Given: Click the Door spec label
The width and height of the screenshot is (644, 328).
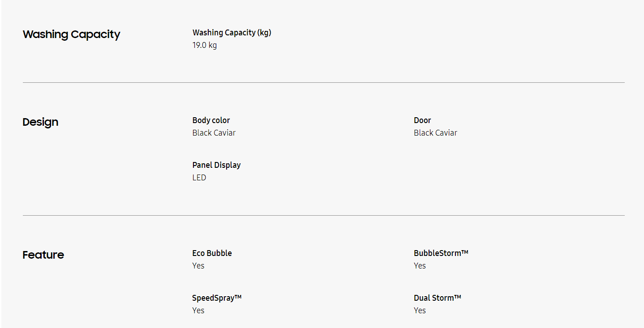Looking at the screenshot, I should pyautogui.click(x=422, y=120).
